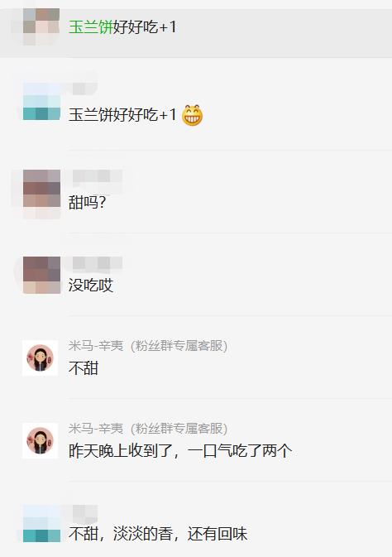Click the second 玉兰饼好好吃+1 message text
392x557 pixels.
122,115
